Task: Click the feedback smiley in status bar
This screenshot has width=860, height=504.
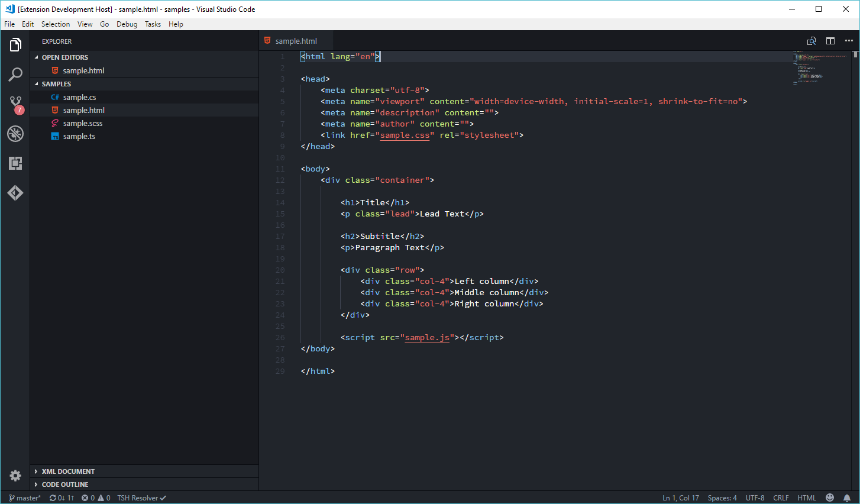Action: [x=830, y=497]
